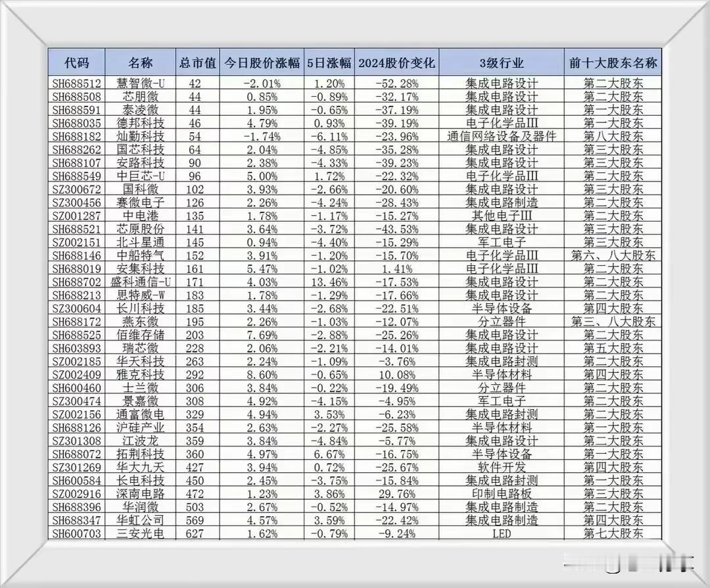Image resolution: width=710 pixels, height=588 pixels.
Task: Click the 名称 column header
Action: coord(141,62)
